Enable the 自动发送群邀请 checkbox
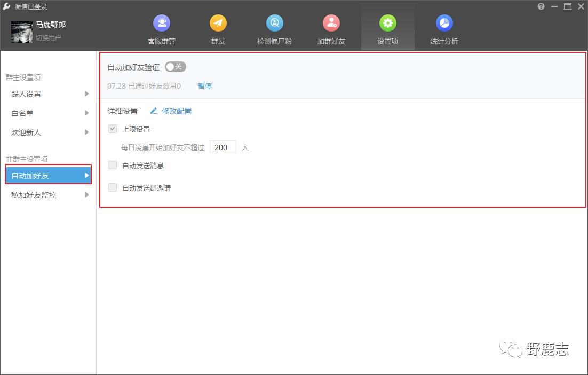This screenshot has width=588, height=375. 113,187
